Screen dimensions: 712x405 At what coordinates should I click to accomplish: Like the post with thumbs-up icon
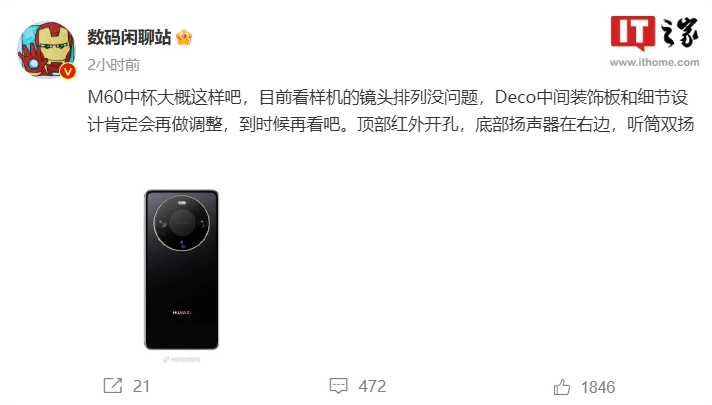point(562,387)
